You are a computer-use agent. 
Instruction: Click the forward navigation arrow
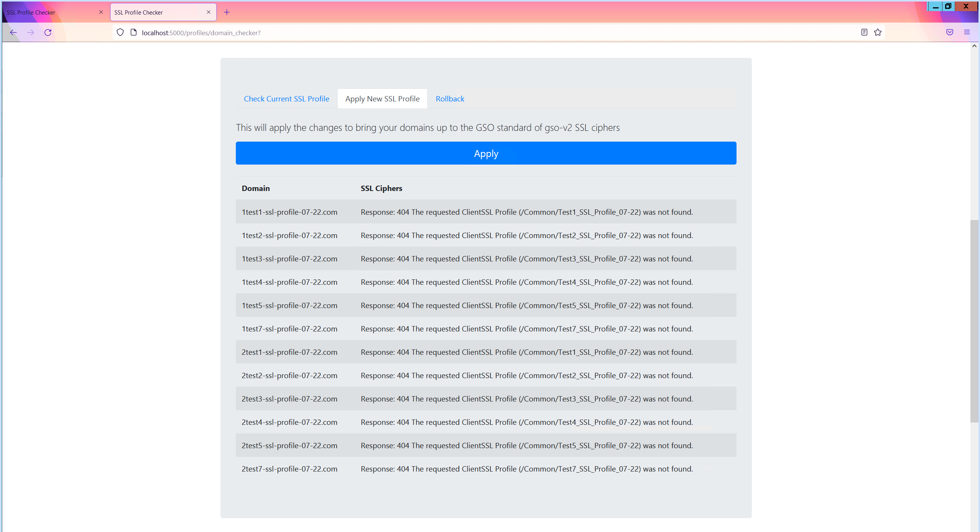point(31,33)
